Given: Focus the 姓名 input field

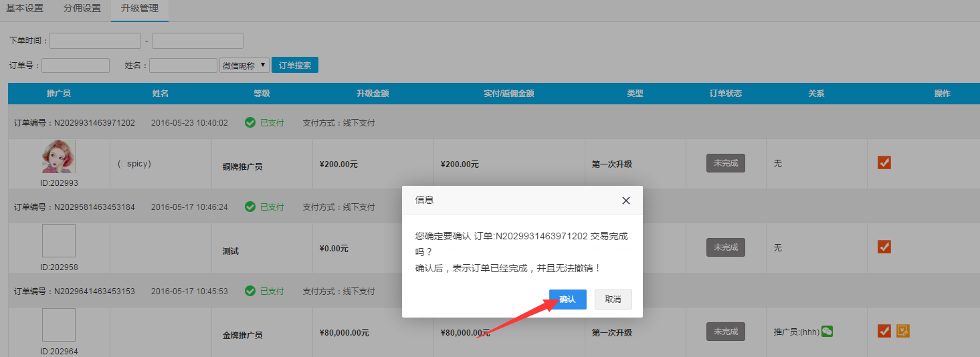Looking at the screenshot, I should coord(183,66).
